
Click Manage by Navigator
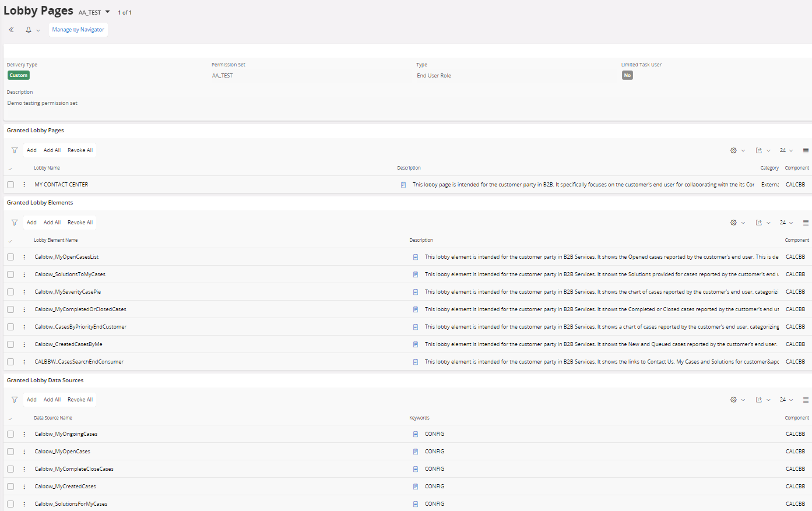(x=78, y=30)
